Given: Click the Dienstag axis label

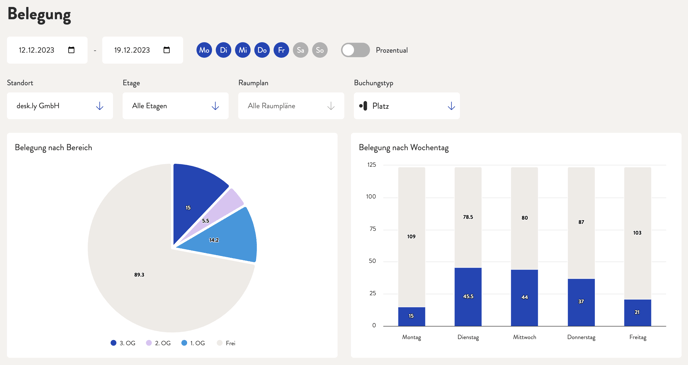Looking at the screenshot, I should pyautogui.click(x=468, y=337).
